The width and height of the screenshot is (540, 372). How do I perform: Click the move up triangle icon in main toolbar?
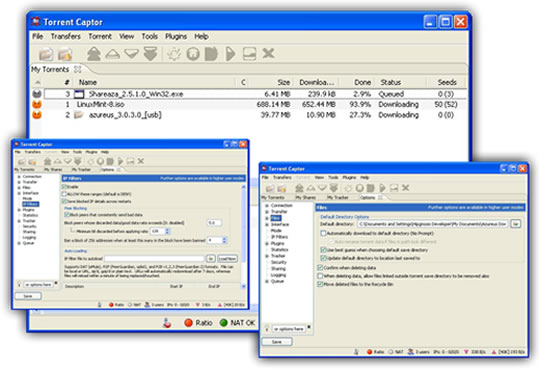coord(113,54)
